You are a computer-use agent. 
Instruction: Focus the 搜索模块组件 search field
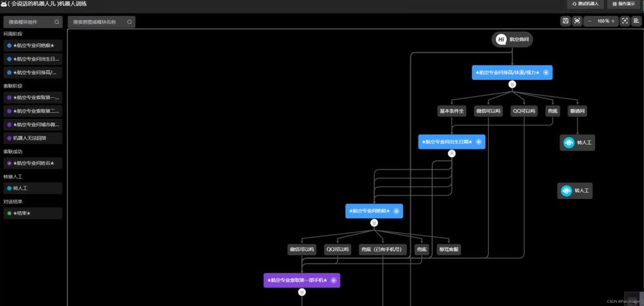(x=32, y=22)
